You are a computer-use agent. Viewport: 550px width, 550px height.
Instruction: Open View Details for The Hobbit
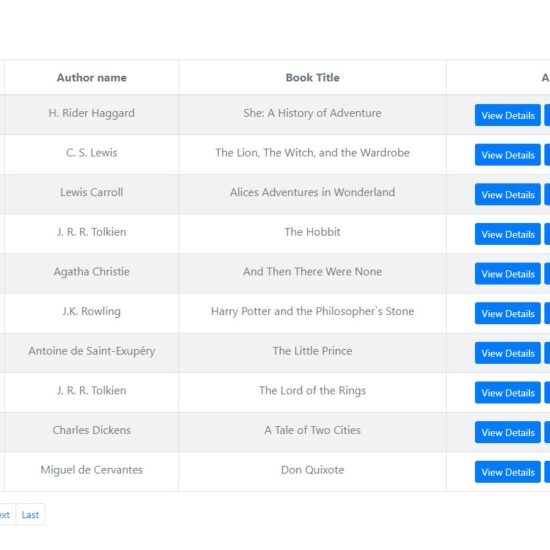508,234
